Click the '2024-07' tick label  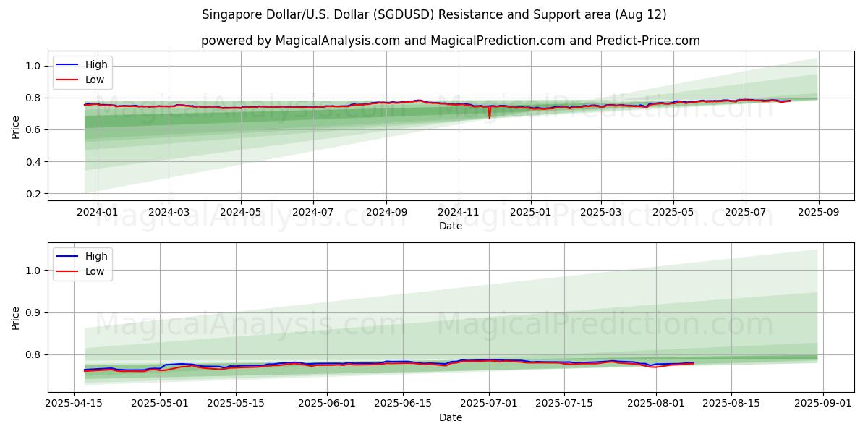coord(313,213)
